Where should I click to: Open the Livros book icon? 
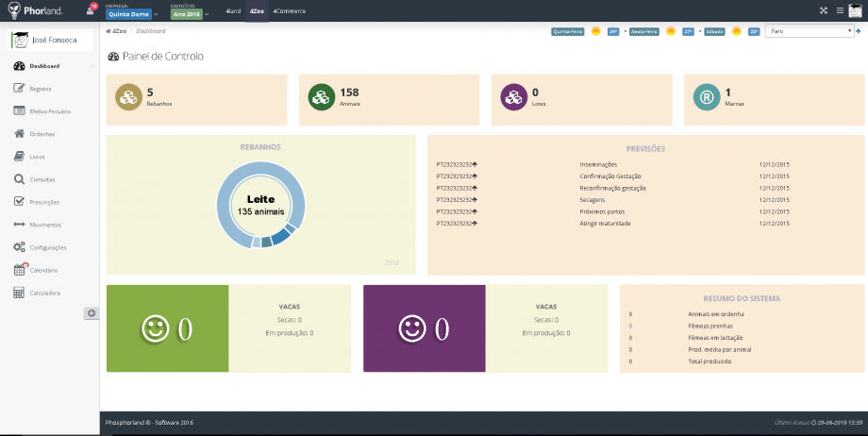point(19,157)
